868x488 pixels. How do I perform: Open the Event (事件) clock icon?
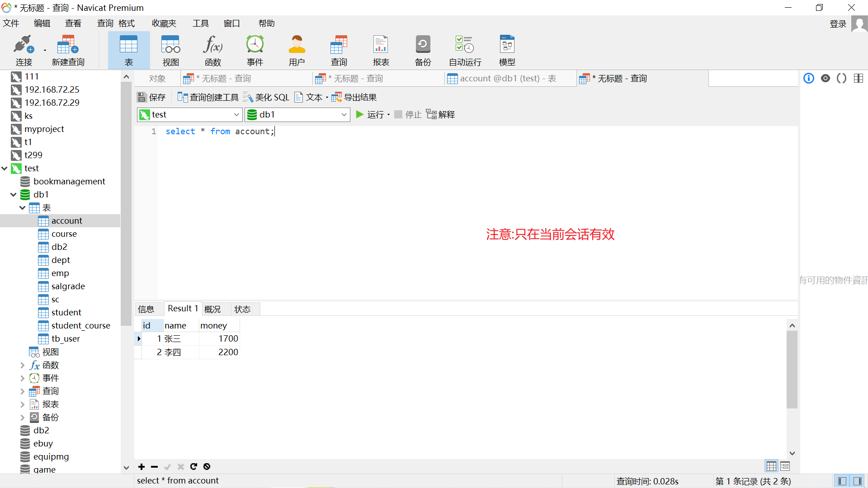click(255, 50)
